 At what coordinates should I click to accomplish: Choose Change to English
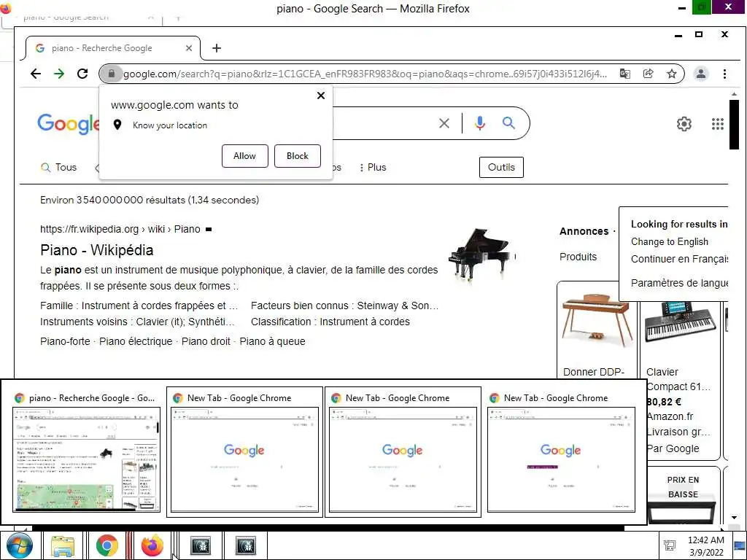(x=670, y=242)
